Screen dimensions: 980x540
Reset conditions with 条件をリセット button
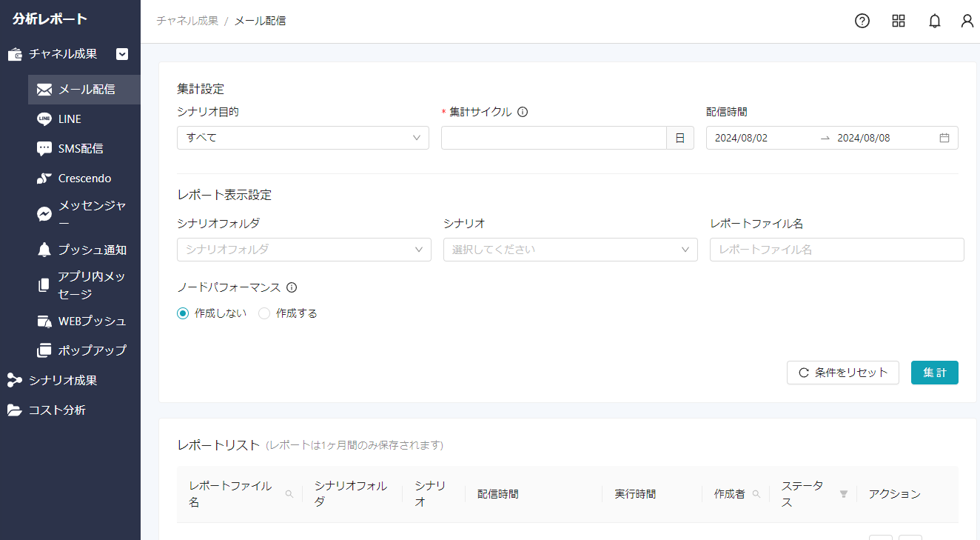842,373
